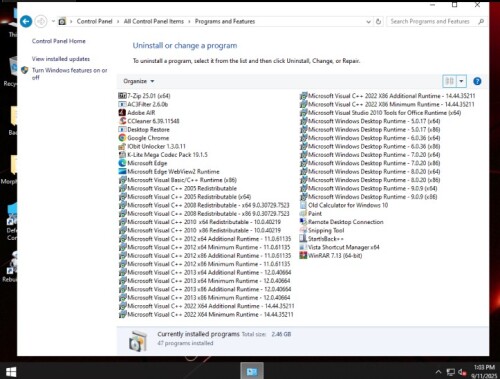The width and height of the screenshot is (500, 379).
Task: Click the Remote Desktop Connection icon
Action: coord(303,222)
